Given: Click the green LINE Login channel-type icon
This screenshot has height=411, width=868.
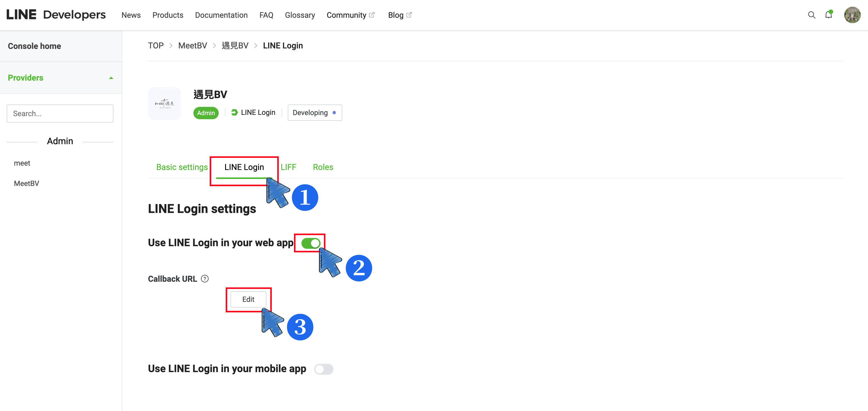Looking at the screenshot, I should click(x=234, y=113).
